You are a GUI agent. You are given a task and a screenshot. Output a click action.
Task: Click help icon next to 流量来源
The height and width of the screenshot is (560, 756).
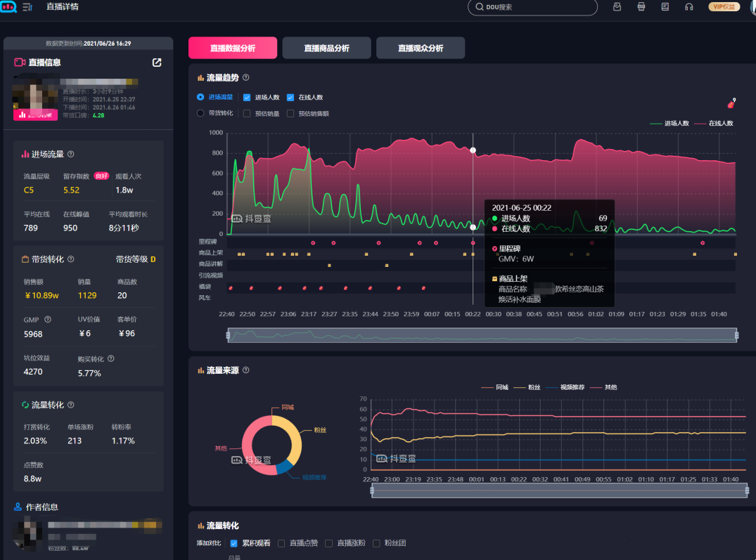(x=245, y=370)
